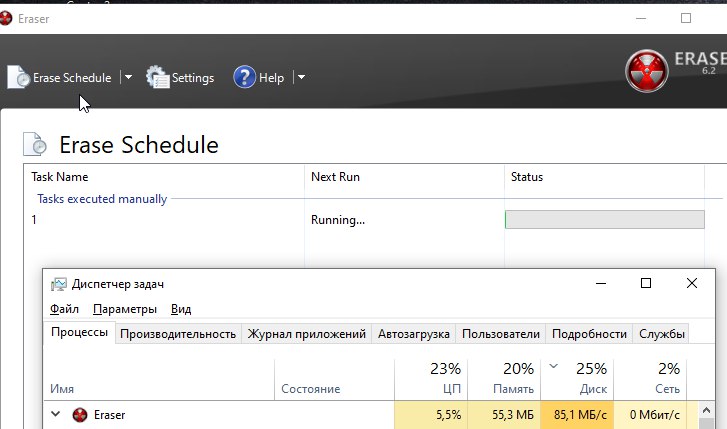This screenshot has width=727, height=429.
Task: Switch to the Производительность tab
Action: [x=178, y=334]
